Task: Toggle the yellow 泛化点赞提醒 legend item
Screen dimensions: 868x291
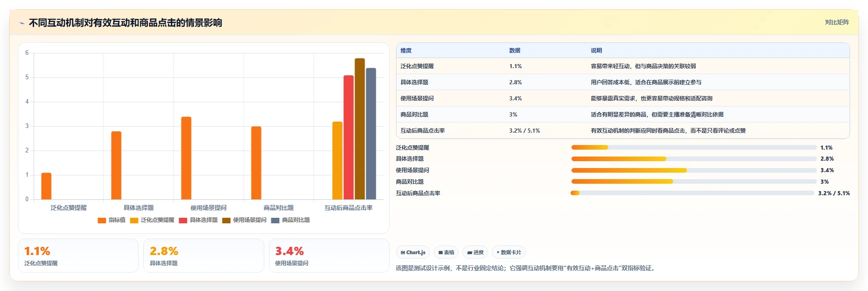Action: click(152, 220)
